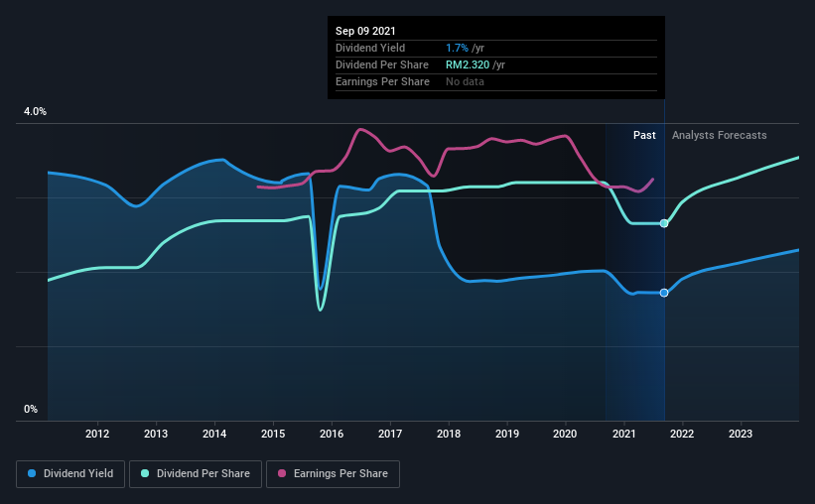Click the 2016 x-axis label
This screenshot has width=815, height=504.
coord(332,434)
